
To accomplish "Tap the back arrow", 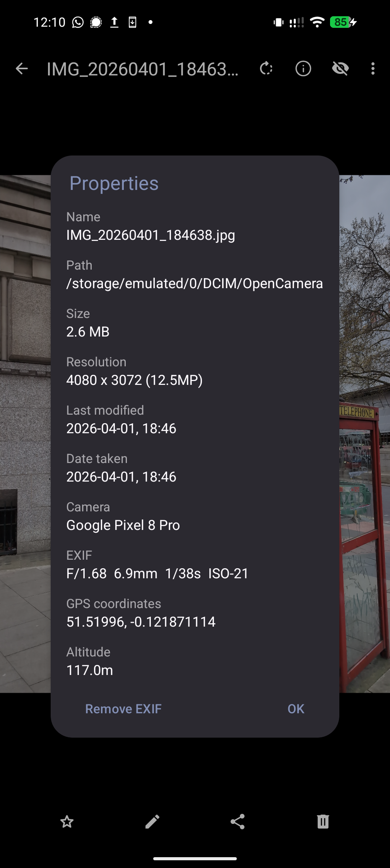I will click(x=22, y=69).
